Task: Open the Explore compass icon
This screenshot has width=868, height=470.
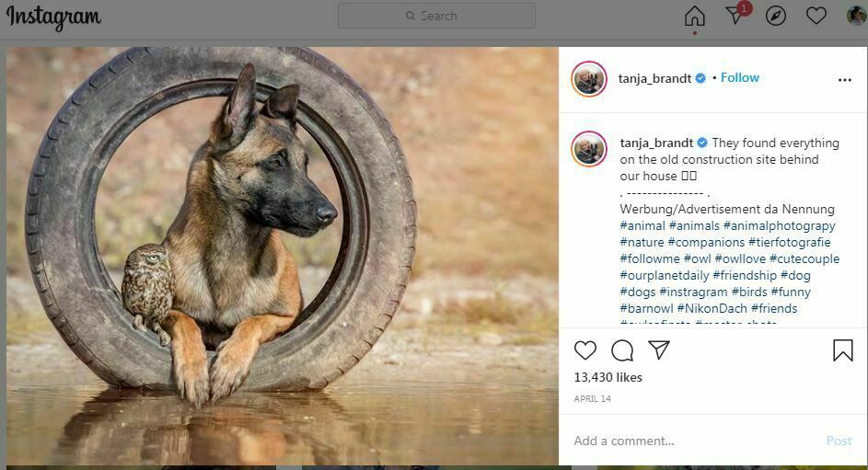Action: click(x=776, y=17)
